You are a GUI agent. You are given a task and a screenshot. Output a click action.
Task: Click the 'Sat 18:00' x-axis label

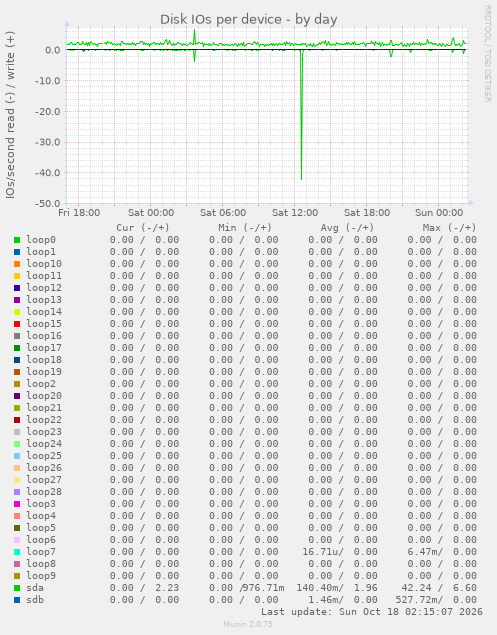coord(367,213)
